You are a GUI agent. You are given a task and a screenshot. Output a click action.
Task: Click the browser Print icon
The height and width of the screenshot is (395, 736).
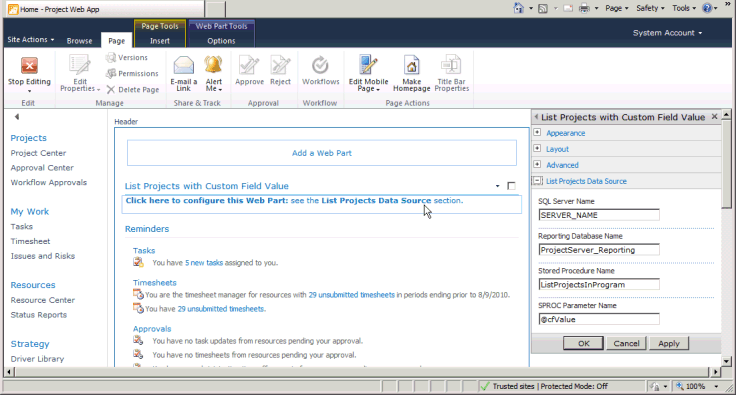point(584,8)
